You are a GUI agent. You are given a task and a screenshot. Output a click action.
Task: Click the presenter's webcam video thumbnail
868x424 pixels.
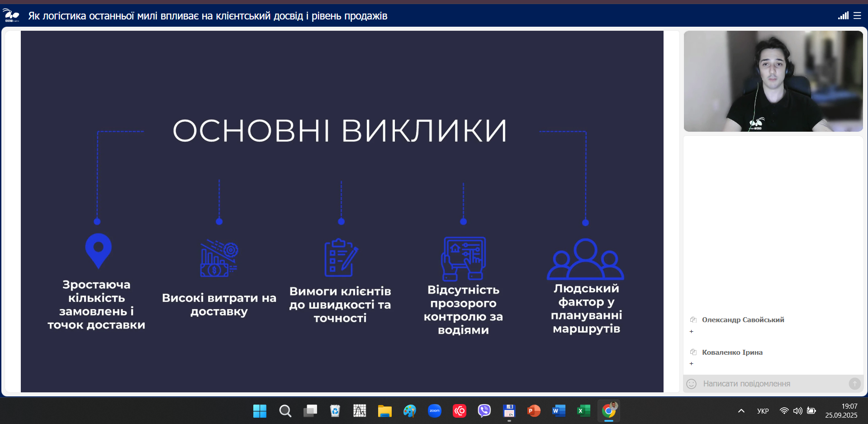(x=773, y=81)
